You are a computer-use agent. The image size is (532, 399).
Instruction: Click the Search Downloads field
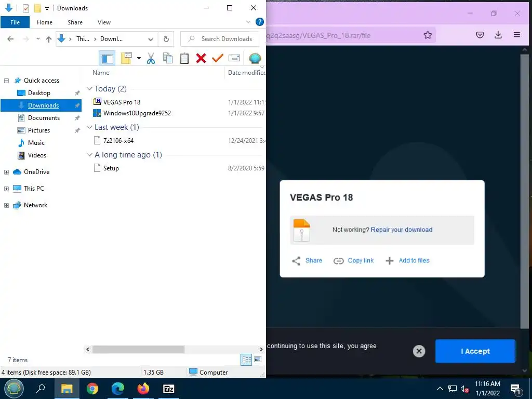[220, 39]
